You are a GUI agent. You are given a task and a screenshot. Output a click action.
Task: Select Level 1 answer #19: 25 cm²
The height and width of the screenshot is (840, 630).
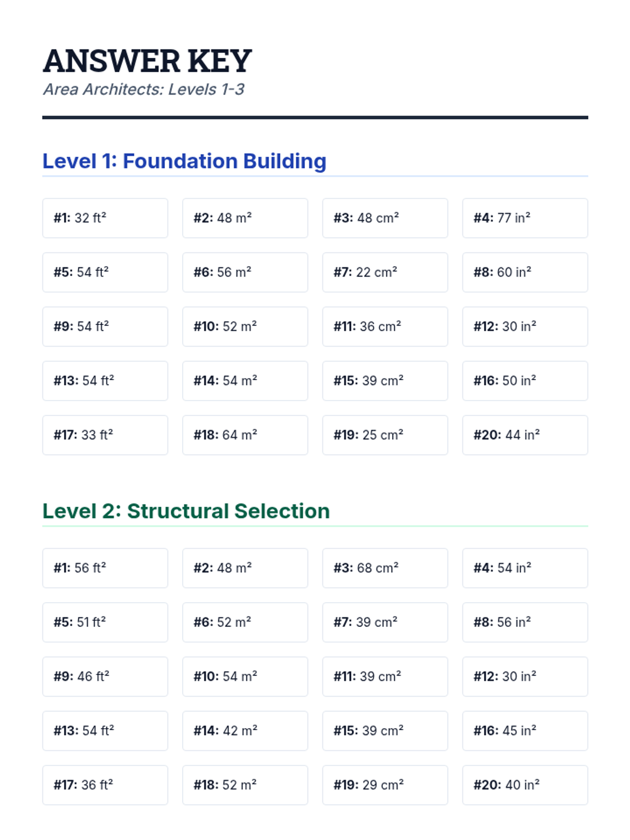[x=385, y=435]
